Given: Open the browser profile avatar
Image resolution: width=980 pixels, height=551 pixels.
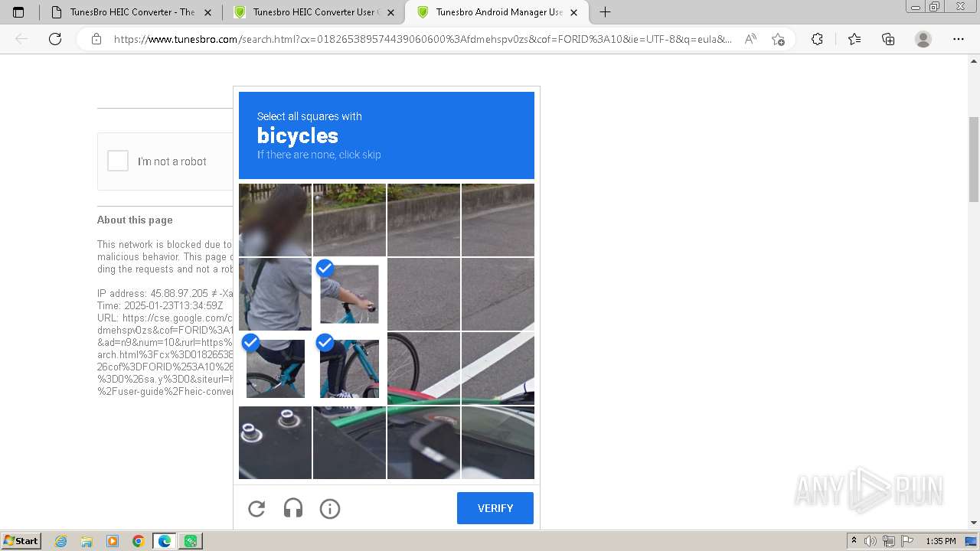Looking at the screenshot, I should tap(923, 39).
